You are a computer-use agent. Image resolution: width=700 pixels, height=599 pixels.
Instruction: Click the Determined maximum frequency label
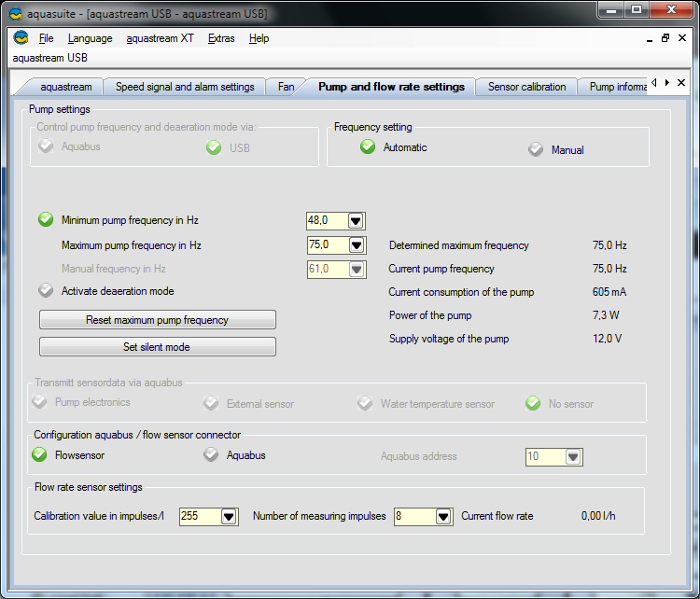(x=459, y=245)
